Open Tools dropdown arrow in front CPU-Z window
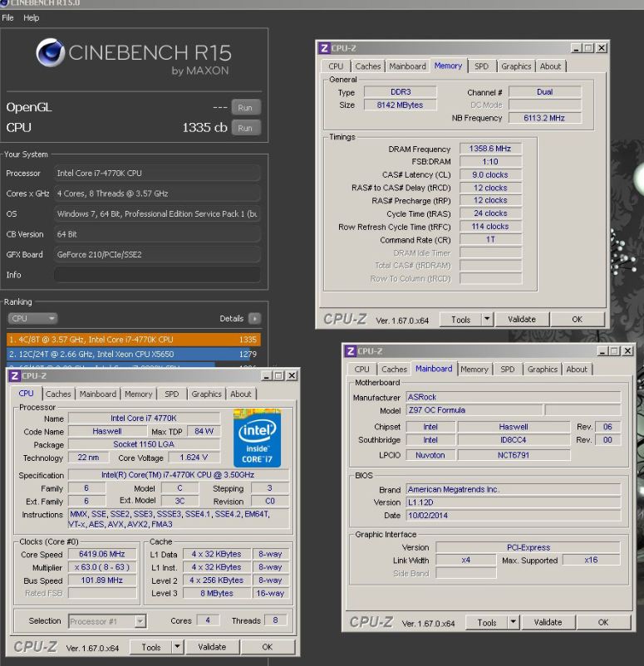The image size is (644, 666). coord(177,647)
